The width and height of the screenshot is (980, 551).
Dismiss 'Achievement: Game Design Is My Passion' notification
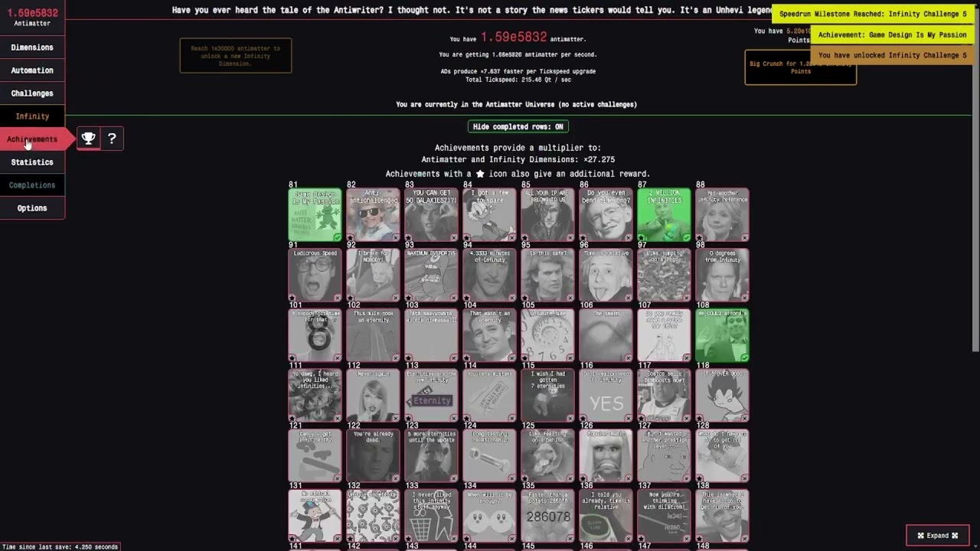pyautogui.click(x=893, y=34)
